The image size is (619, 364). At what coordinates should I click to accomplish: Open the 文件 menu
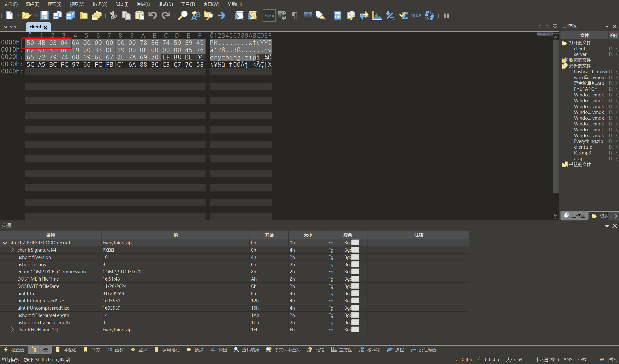(x=11, y=4)
